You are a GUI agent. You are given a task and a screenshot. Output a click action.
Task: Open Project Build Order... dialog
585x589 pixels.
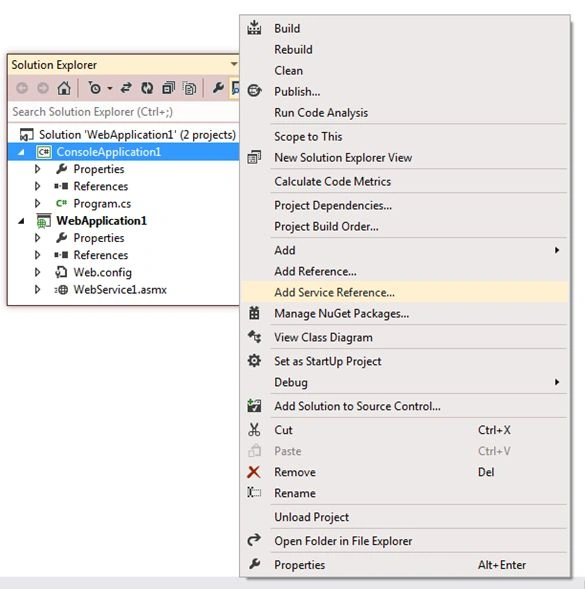(405, 227)
